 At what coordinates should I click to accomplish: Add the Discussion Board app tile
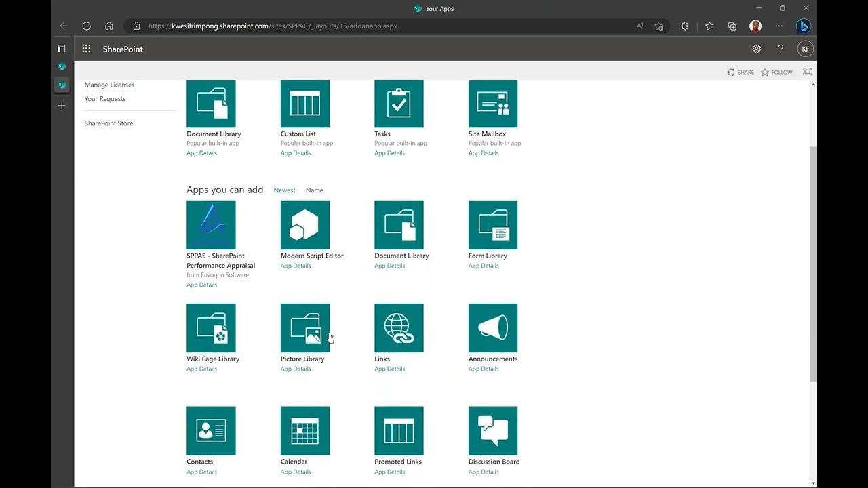[x=493, y=431]
